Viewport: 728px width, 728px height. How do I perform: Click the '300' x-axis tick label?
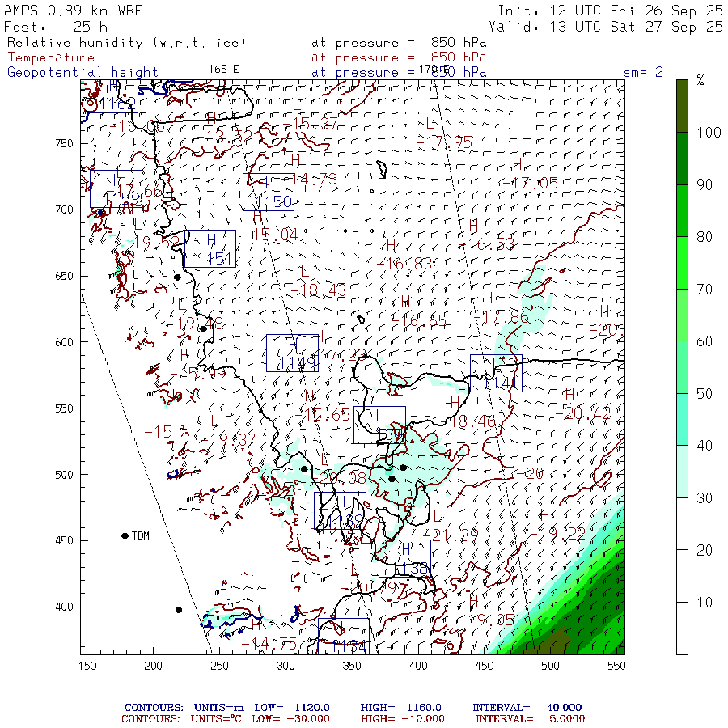tap(286, 666)
